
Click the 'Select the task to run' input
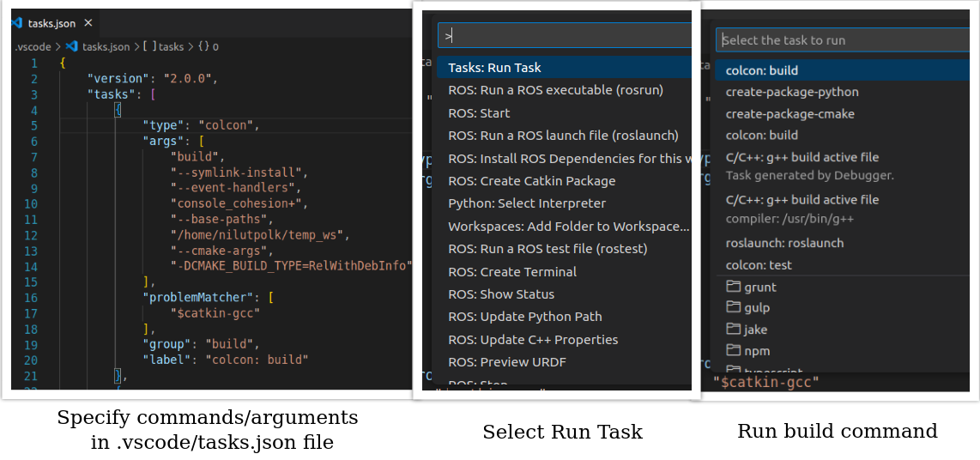point(843,40)
